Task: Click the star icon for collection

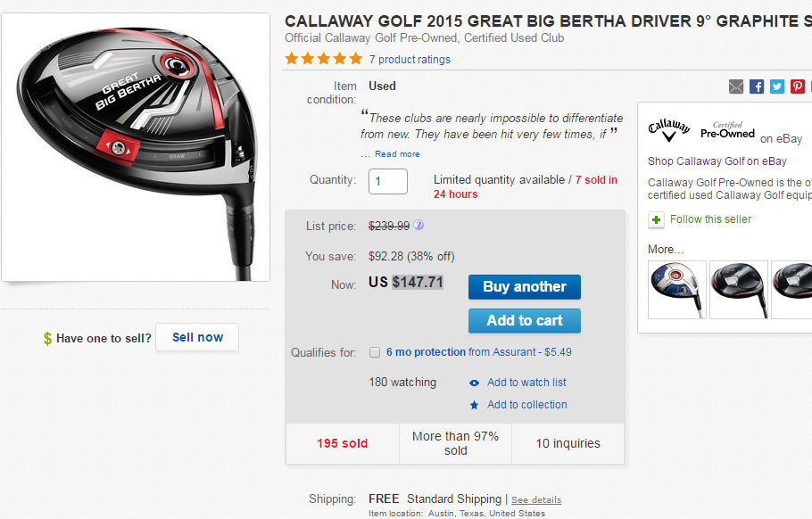Action: [x=475, y=405]
